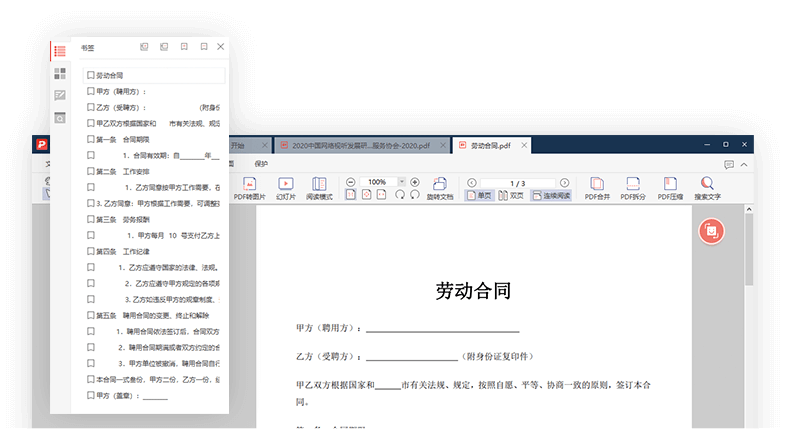
Task: Click the PDF压缩 compress icon
Action: pyautogui.click(x=670, y=188)
